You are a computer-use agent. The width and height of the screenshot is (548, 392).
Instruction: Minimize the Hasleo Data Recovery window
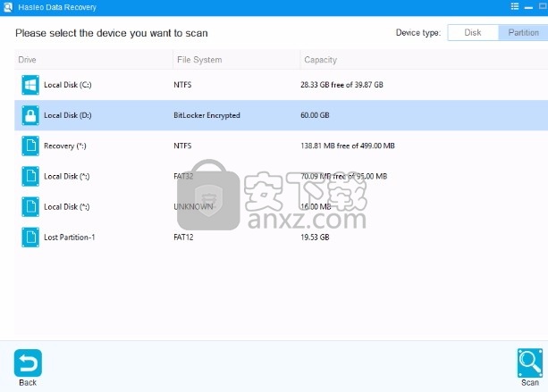pyautogui.click(x=528, y=7)
